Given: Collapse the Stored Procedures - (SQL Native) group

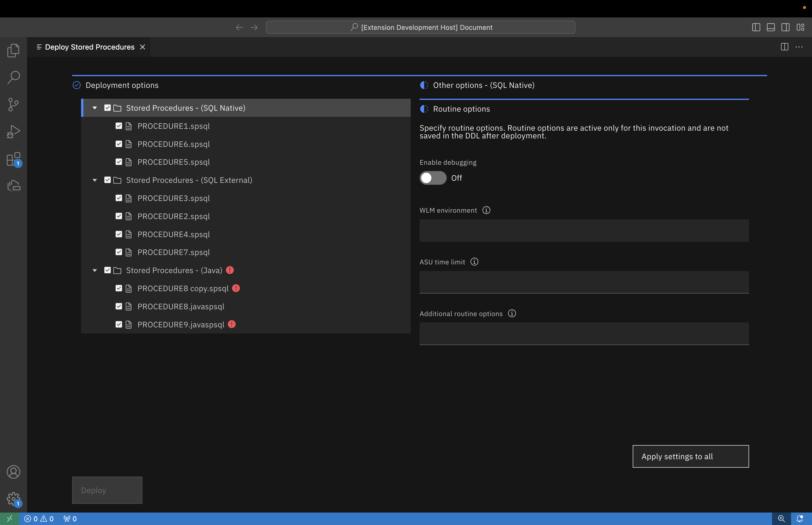Looking at the screenshot, I should tap(94, 107).
